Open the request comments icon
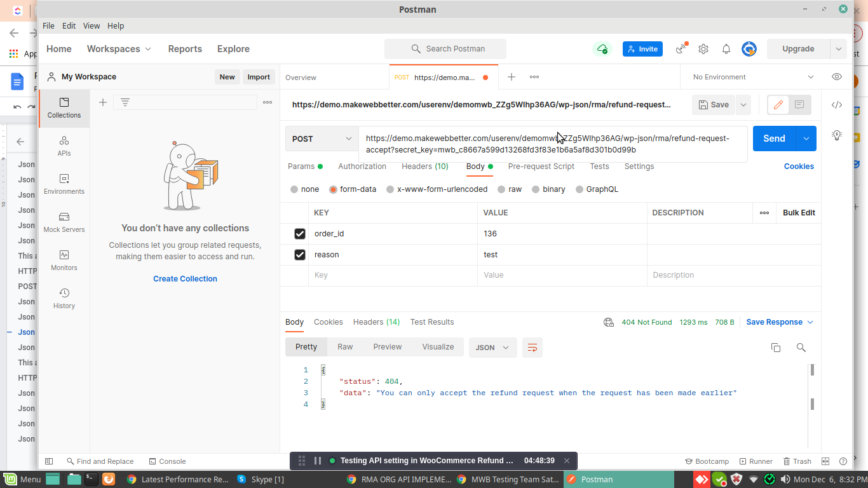 coord(799,105)
